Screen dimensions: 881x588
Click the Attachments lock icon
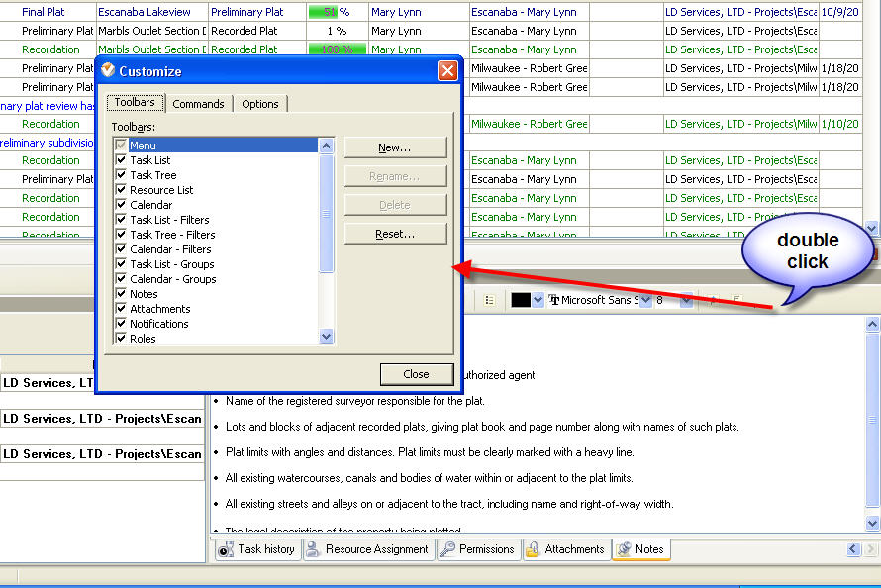tap(533, 549)
